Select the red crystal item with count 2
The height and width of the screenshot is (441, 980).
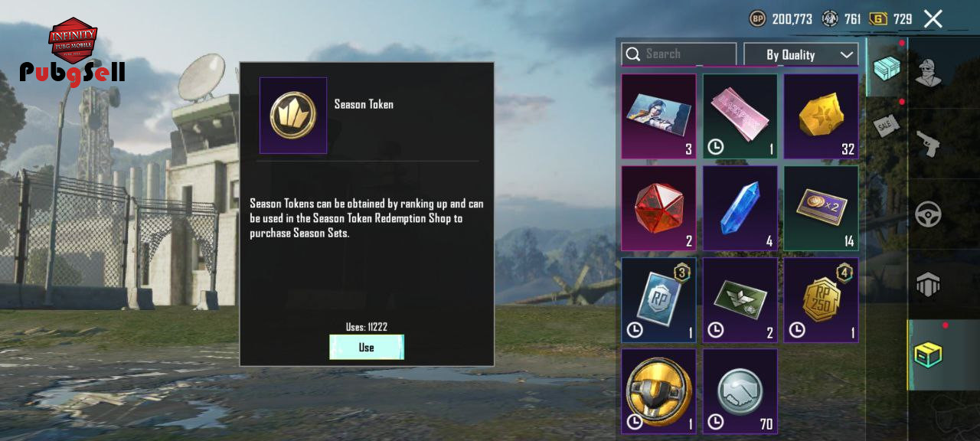click(658, 208)
